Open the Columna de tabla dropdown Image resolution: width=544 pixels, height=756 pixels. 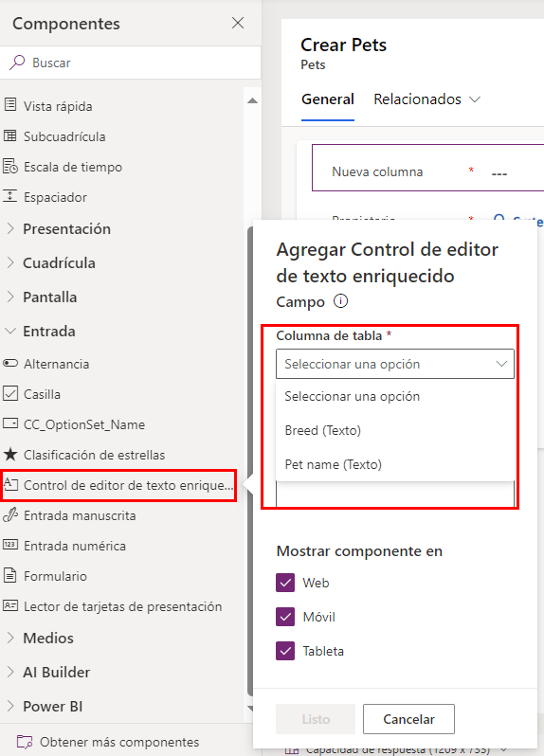pos(395,364)
